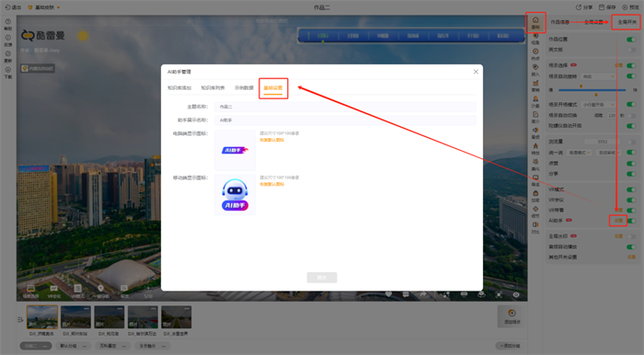Toggle the AI助手 switch
This screenshot has width=644, height=355.
point(632,221)
